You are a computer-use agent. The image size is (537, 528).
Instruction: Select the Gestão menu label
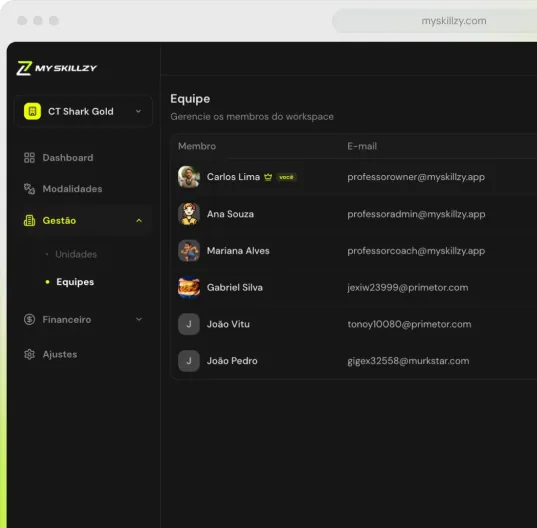click(59, 221)
